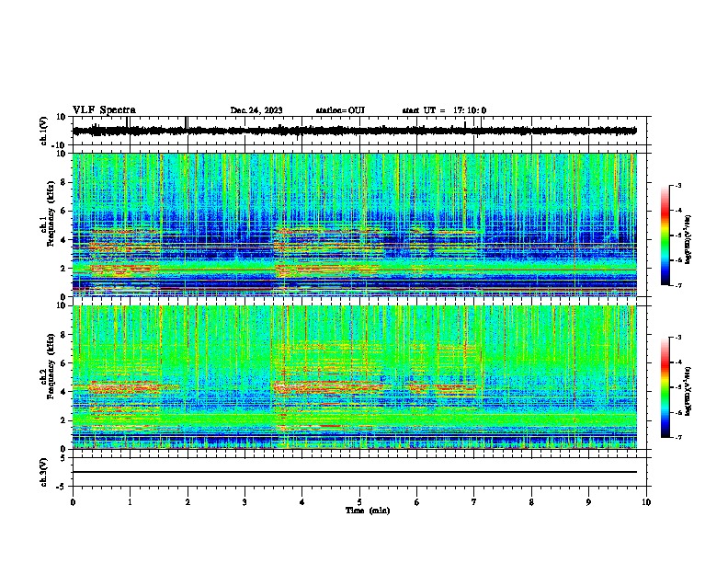Click the "1" label on time axis

click(130, 502)
